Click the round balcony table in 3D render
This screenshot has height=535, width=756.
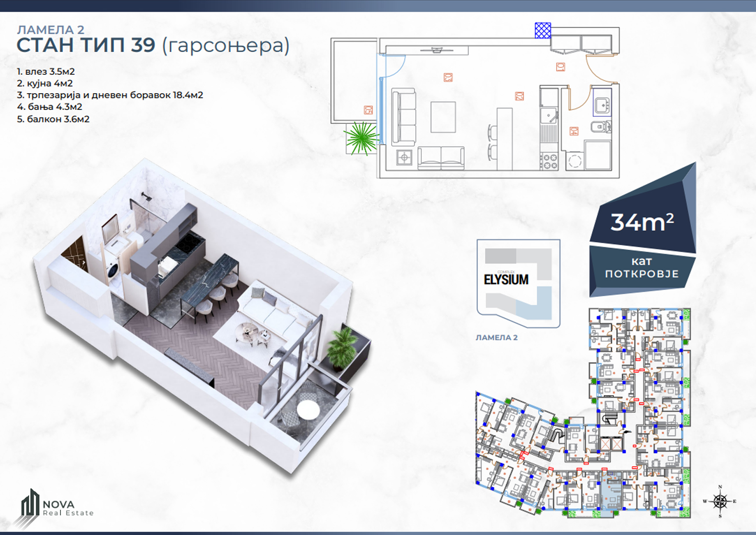coord(308,410)
